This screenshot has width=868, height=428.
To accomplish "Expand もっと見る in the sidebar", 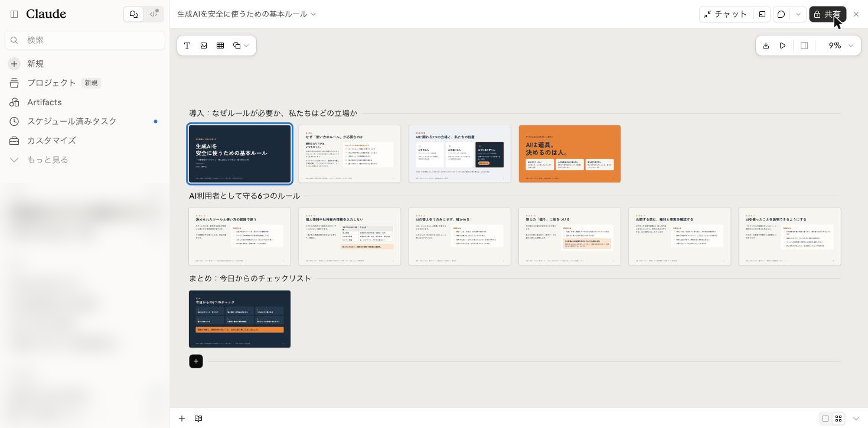I will [85, 160].
